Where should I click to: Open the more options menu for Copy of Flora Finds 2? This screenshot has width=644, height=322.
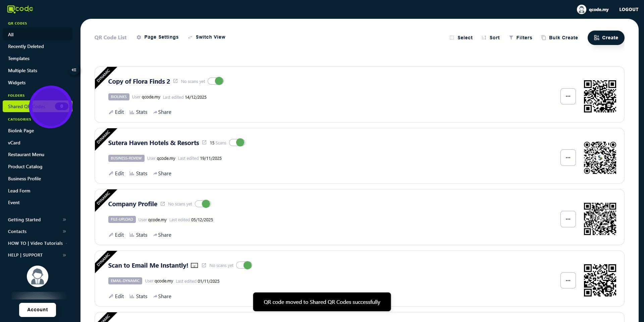tap(568, 96)
